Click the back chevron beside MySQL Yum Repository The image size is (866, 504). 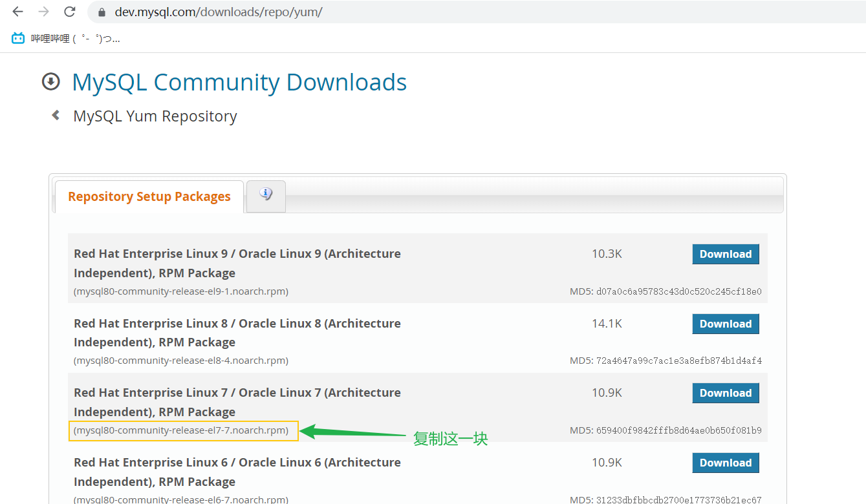click(56, 115)
